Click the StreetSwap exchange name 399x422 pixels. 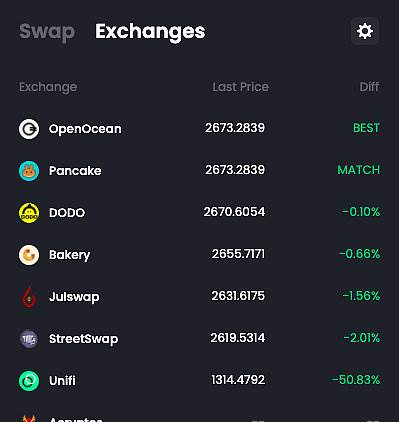coord(83,339)
